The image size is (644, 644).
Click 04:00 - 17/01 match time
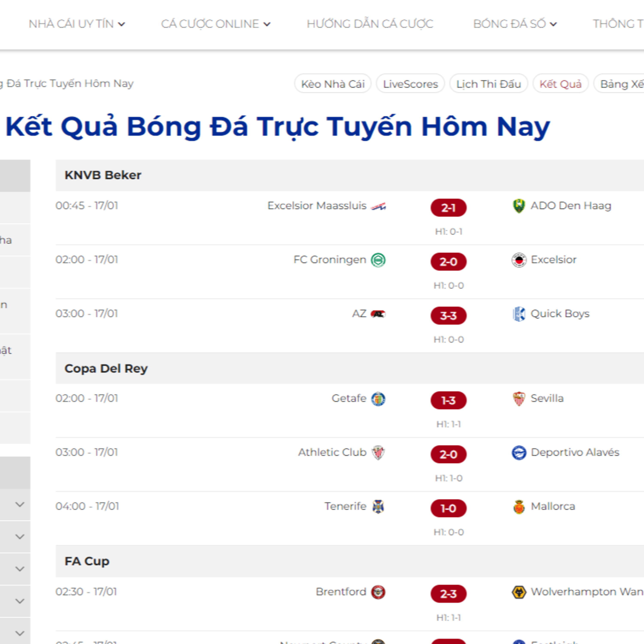[87, 506]
